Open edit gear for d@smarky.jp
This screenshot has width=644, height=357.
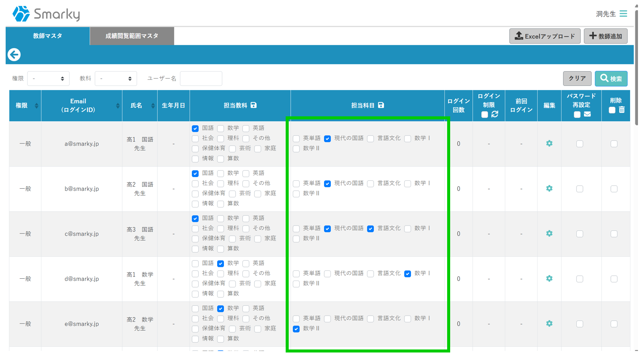click(549, 279)
